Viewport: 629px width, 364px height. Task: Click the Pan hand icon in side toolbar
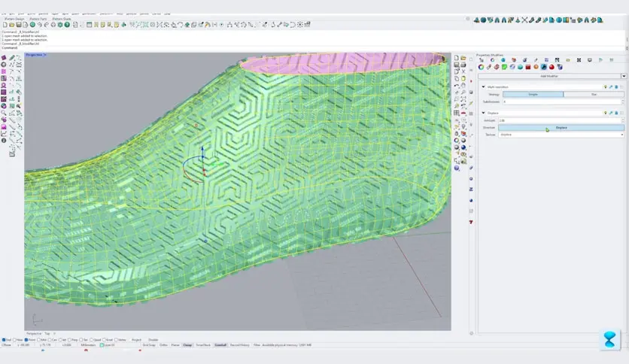click(463, 85)
